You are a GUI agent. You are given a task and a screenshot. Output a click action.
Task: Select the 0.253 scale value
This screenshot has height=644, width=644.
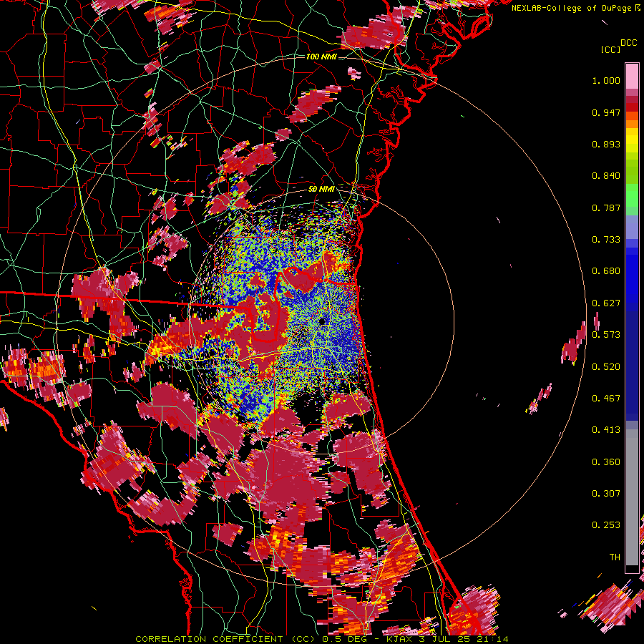(x=606, y=525)
